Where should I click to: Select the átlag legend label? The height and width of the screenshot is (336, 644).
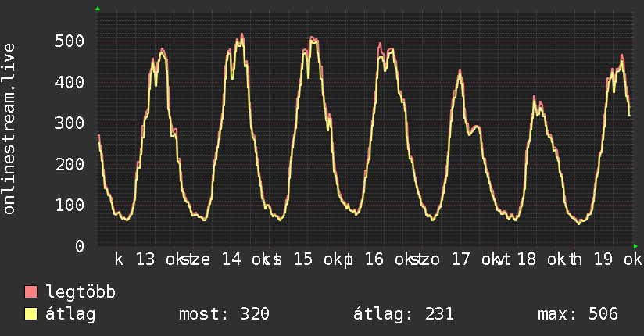[70, 314]
